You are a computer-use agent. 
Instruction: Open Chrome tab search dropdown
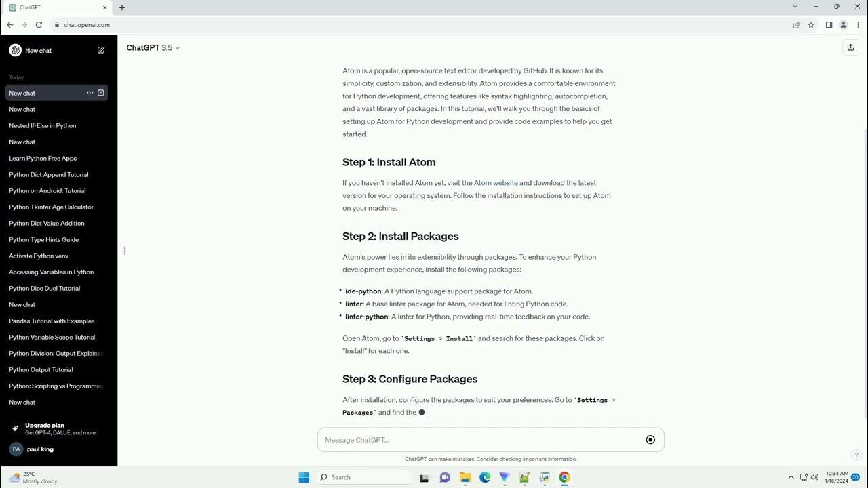pos(795,7)
